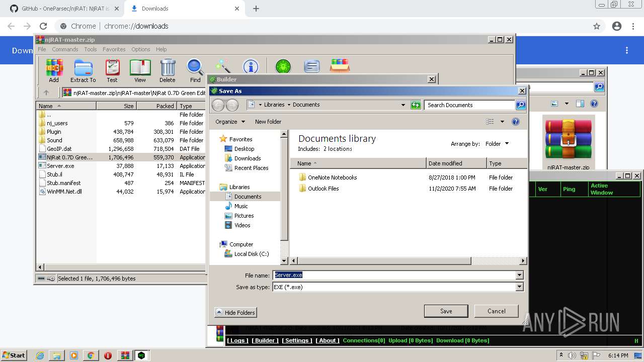Open the Arrange by Folder dropdown
The width and height of the screenshot is (644, 362).
pos(497,144)
